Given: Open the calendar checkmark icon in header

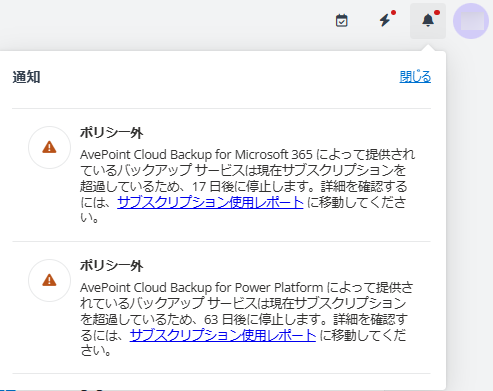Looking at the screenshot, I should click(342, 21).
